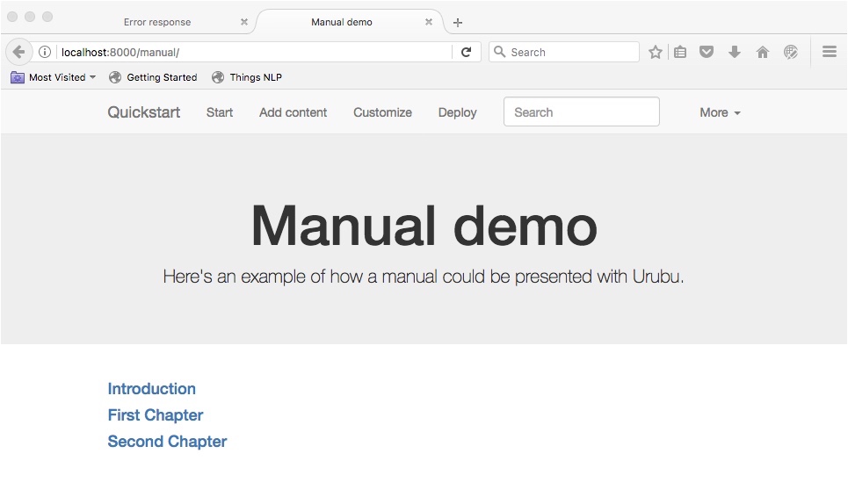848x504 pixels.
Task: Select the Manual demo tab
Action: (341, 22)
